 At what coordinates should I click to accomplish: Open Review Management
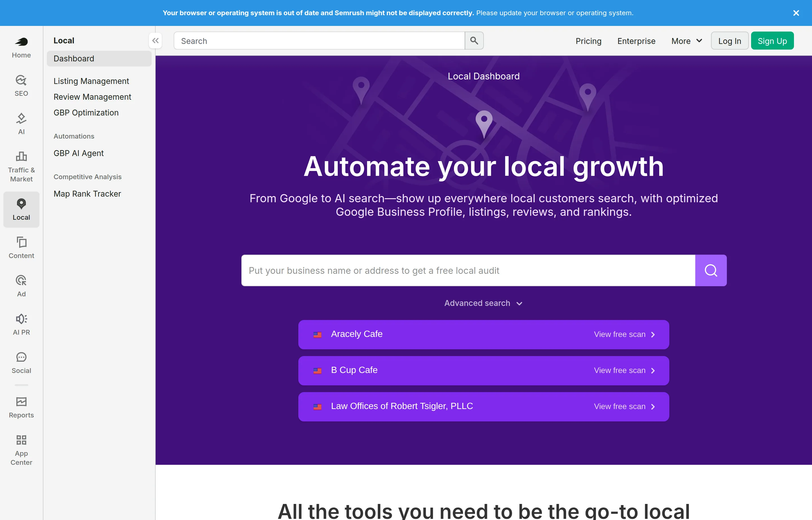point(92,97)
